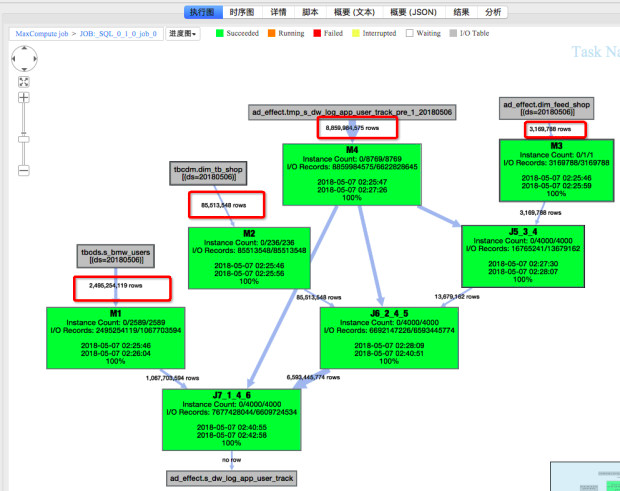Click the 8,859,984,575 rows edge label
This screenshot has width=620, height=491.
(352, 128)
